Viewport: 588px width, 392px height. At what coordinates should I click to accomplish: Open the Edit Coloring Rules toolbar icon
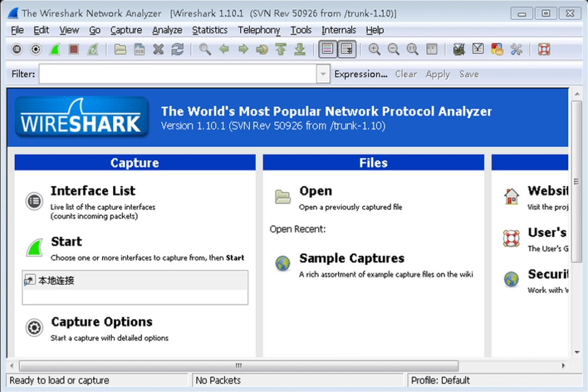(x=497, y=49)
